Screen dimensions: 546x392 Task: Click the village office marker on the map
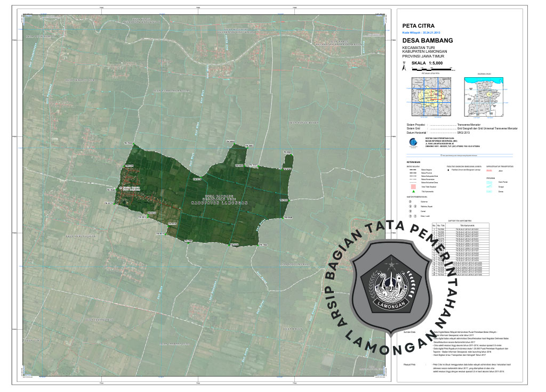tap(121, 188)
